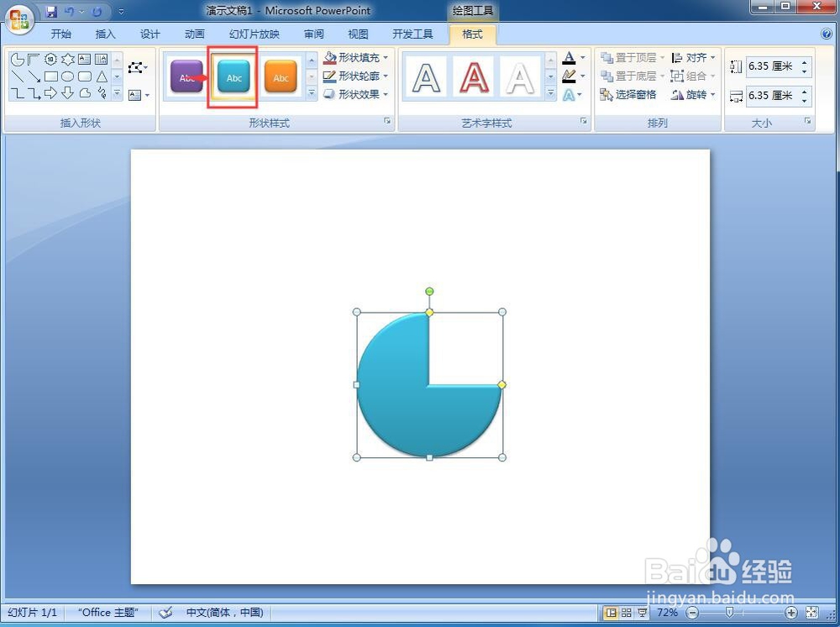
Task: Save the presentation from quick access toolbar
Action: pos(51,11)
